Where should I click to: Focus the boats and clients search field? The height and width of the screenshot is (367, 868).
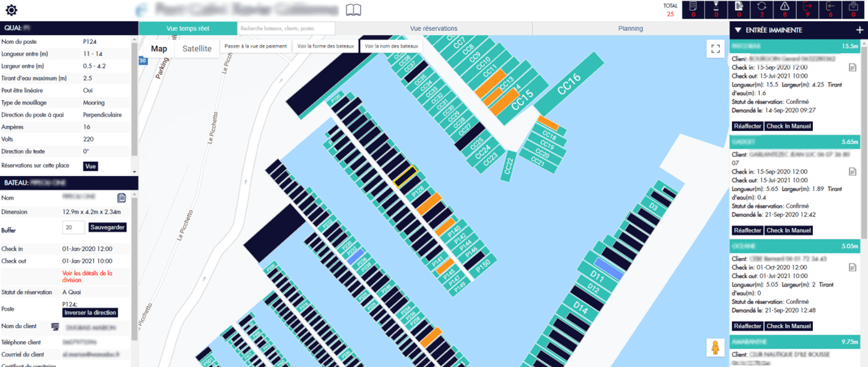pyautogui.click(x=286, y=29)
